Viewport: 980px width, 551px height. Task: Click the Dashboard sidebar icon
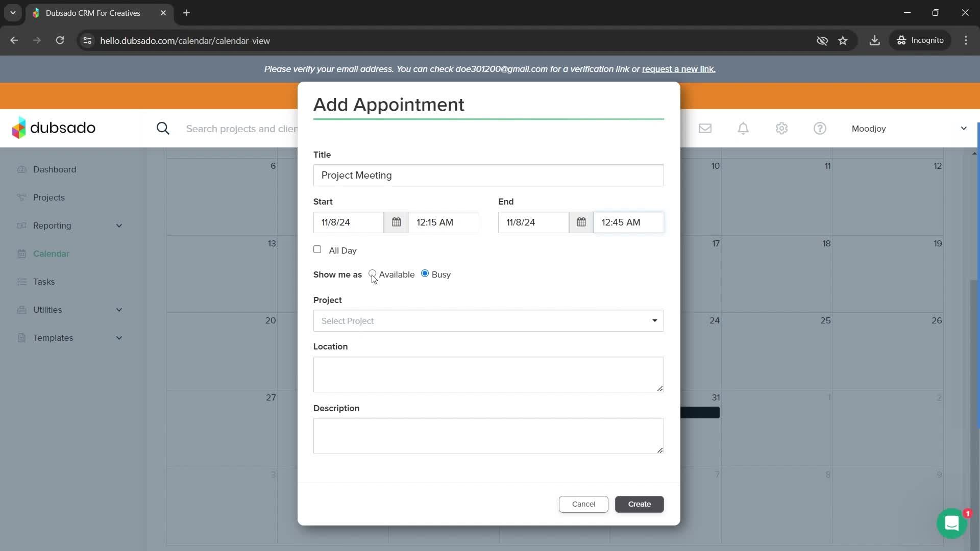click(x=21, y=169)
